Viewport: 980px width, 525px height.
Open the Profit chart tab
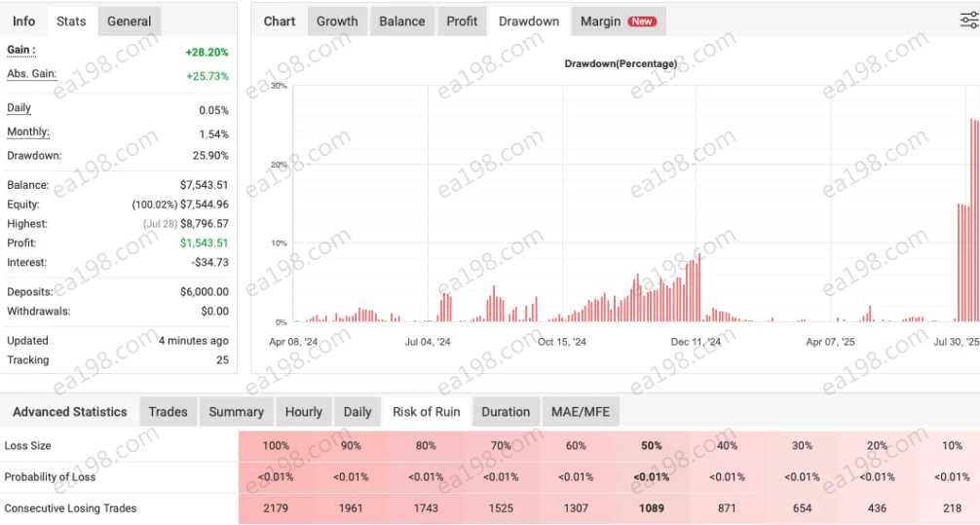click(x=462, y=21)
